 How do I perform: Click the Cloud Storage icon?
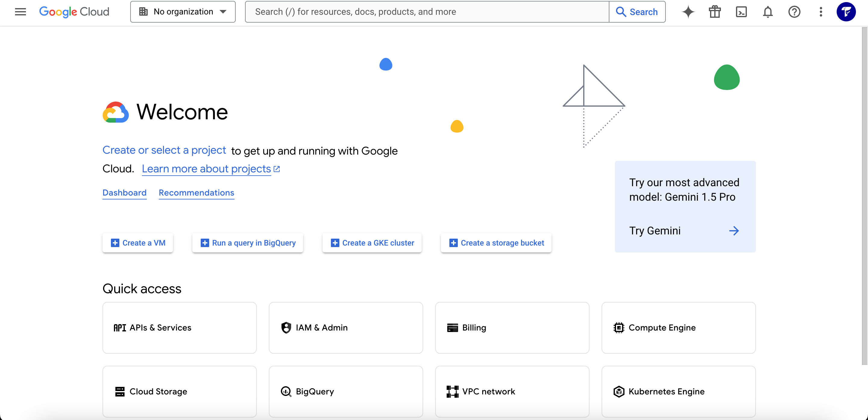click(x=120, y=391)
